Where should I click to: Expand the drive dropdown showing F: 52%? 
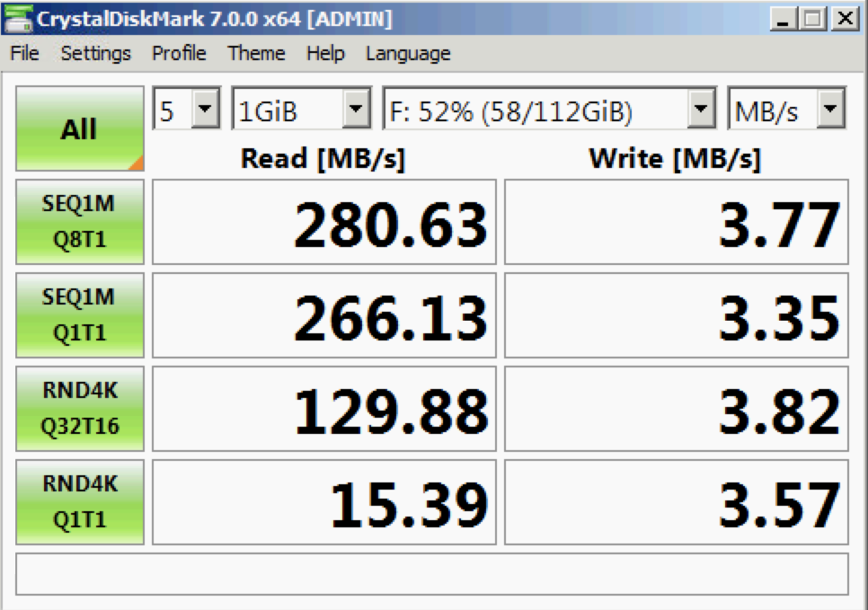tap(701, 108)
